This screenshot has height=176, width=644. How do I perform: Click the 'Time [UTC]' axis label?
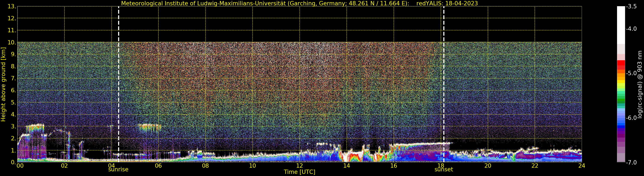pos(300,172)
